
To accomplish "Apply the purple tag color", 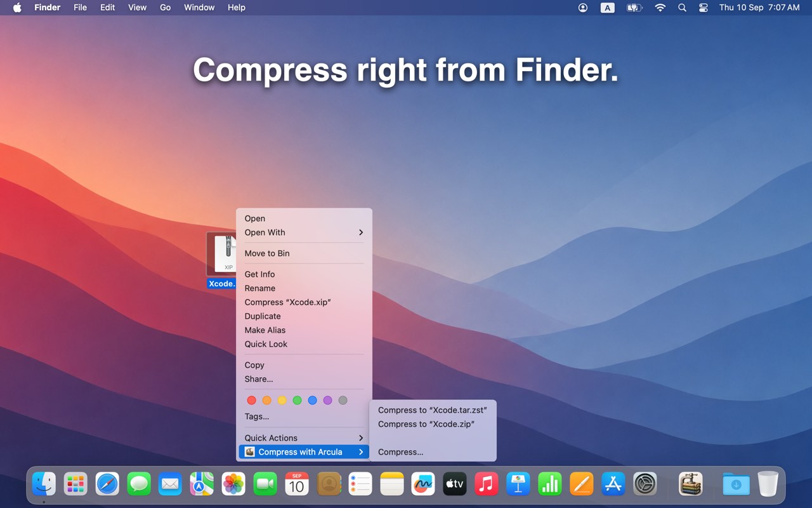I will point(327,400).
